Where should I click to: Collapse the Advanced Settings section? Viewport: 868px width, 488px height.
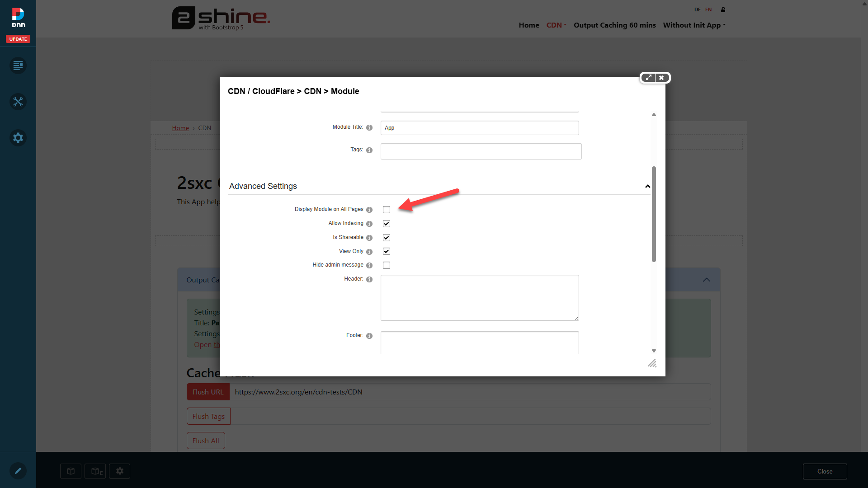(647, 186)
